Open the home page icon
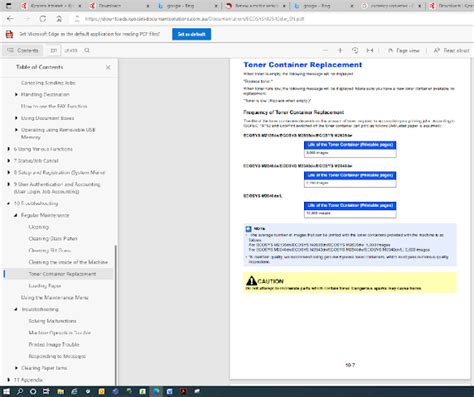 [59, 19]
